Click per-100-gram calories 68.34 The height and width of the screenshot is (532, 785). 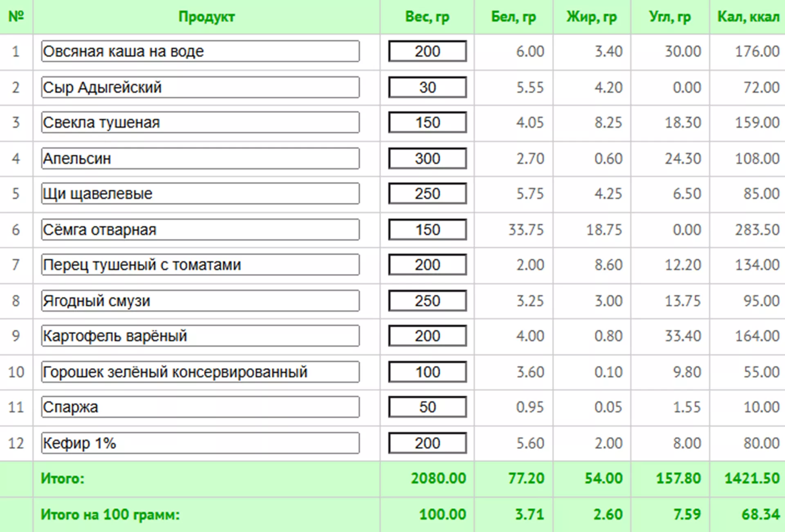tap(761, 514)
